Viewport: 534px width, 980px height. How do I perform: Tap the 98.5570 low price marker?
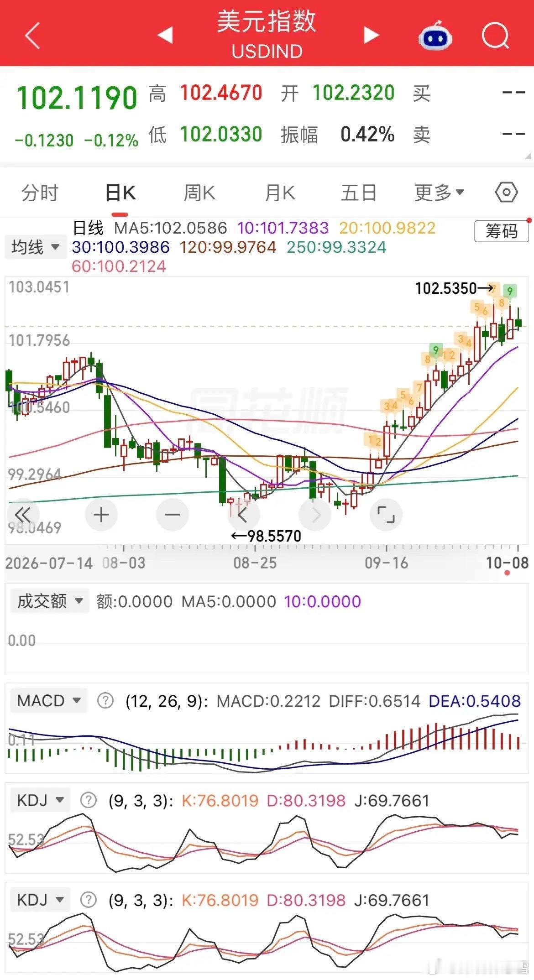click(266, 536)
